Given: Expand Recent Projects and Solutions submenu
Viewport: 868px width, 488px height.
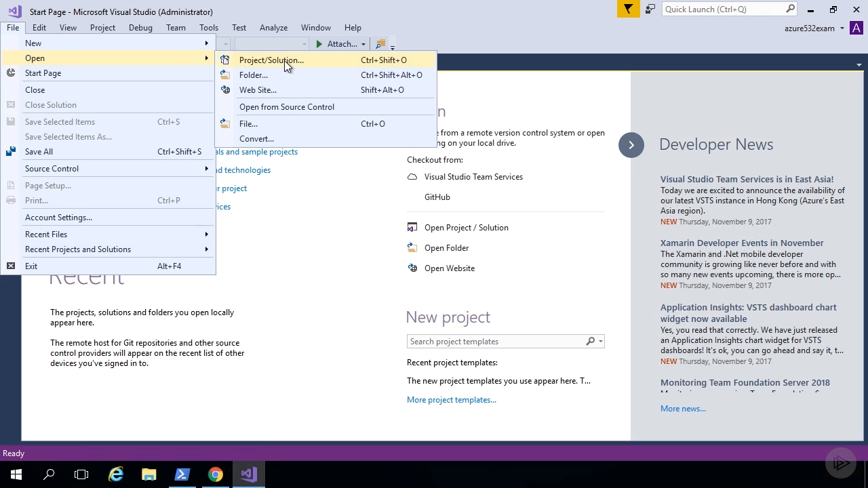Looking at the screenshot, I should (x=207, y=249).
